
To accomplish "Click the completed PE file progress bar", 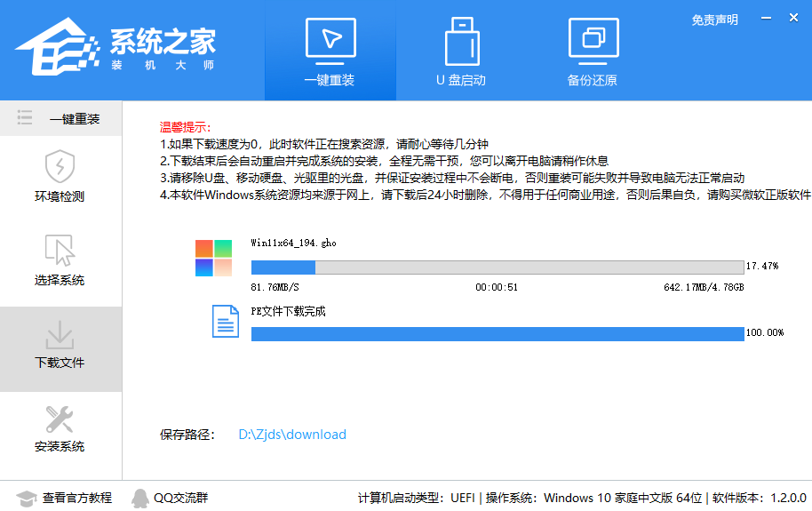I will coord(498,333).
